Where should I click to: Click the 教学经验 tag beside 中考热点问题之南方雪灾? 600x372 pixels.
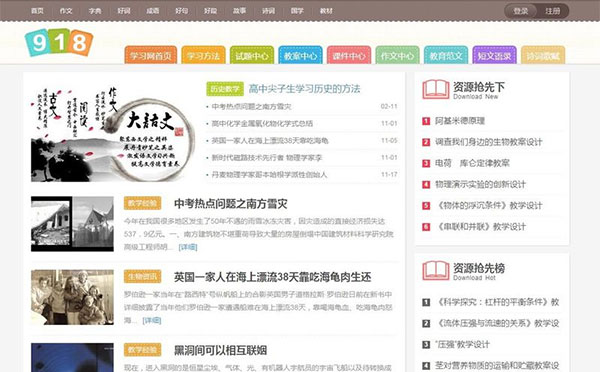(142, 203)
